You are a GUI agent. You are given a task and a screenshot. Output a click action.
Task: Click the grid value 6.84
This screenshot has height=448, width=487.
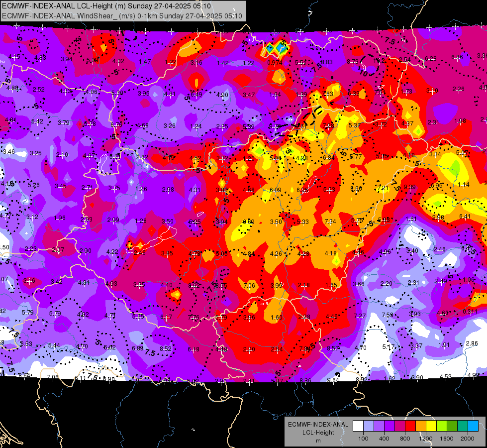[329, 158]
